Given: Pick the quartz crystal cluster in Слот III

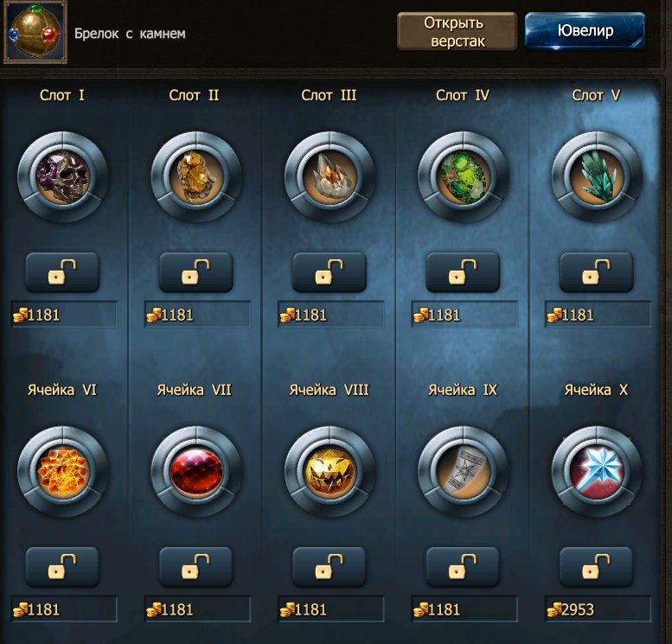Looking at the screenshot, I should 330,177.
